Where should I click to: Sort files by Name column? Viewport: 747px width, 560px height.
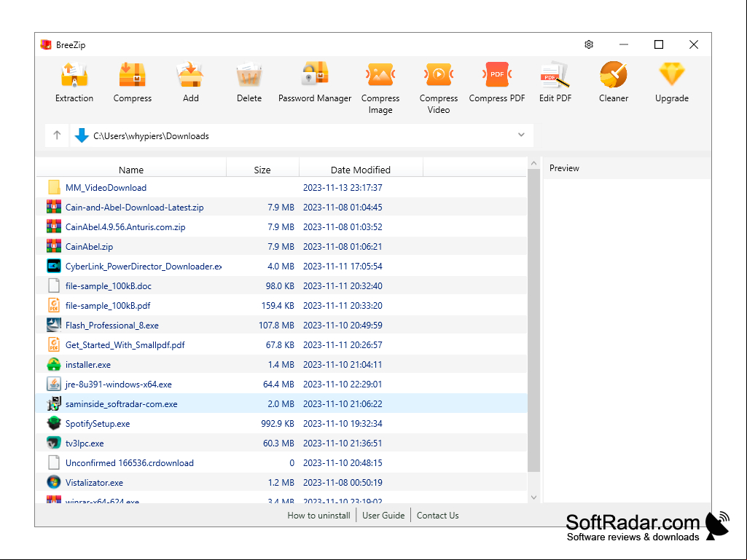(x=131, y=170)
